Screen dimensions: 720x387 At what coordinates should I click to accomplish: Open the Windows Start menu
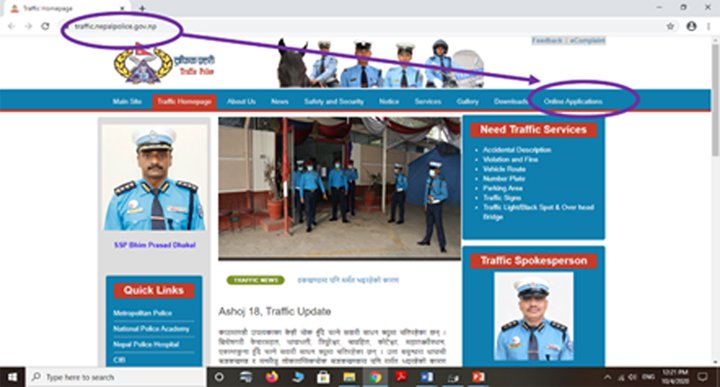[12, 377]
